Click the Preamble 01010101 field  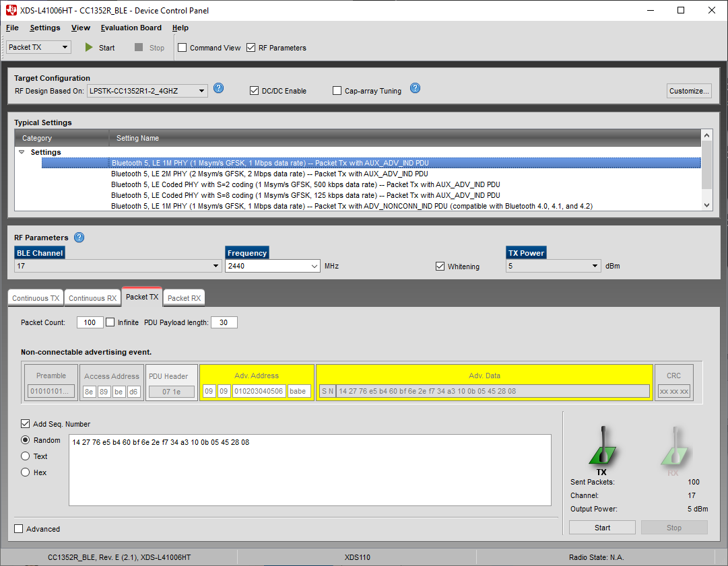pos(51,391)
